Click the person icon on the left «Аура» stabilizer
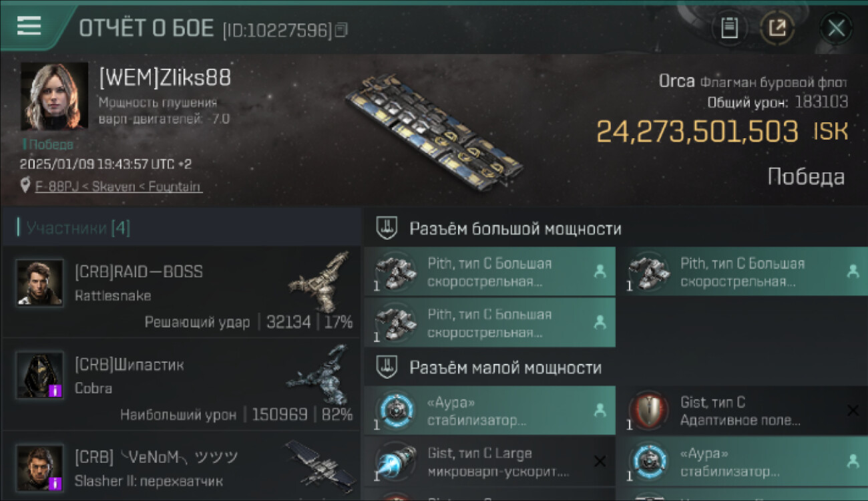Image resolution: width=868 pixels, height=501 pixels. [600, 410]
